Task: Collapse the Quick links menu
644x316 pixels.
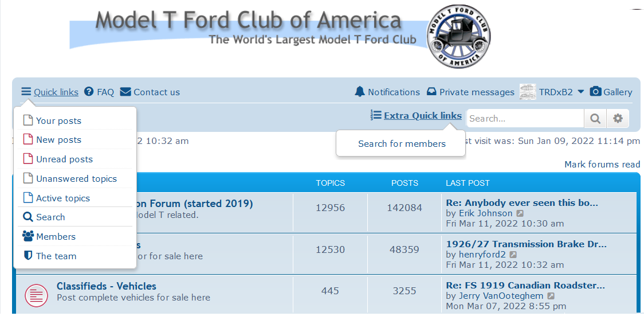Action: [50, 92]
